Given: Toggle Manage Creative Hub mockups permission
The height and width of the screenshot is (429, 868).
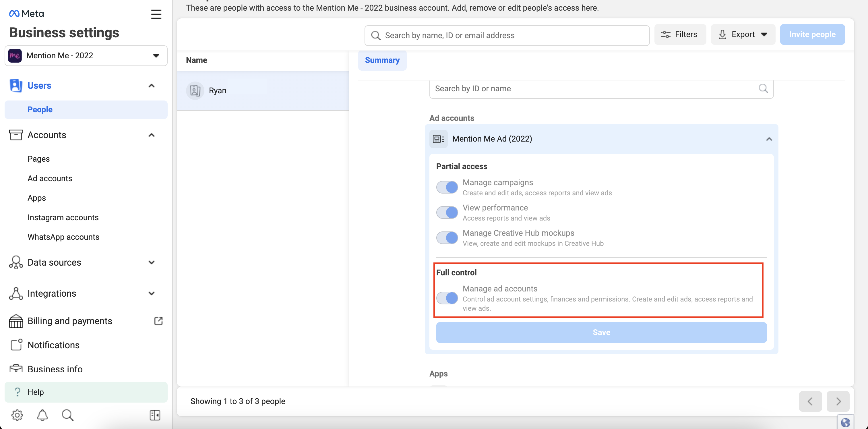Looking at the screenshot, I should [447, 238].
